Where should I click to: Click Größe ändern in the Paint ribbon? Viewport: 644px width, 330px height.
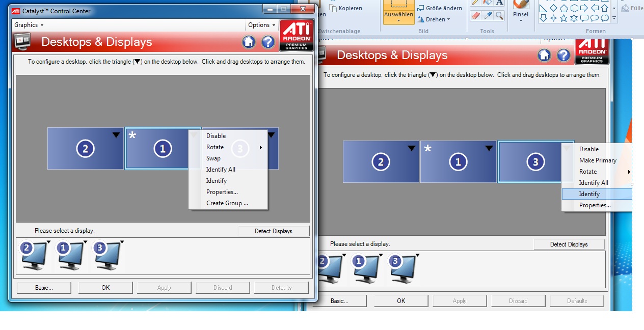(439, 8)
